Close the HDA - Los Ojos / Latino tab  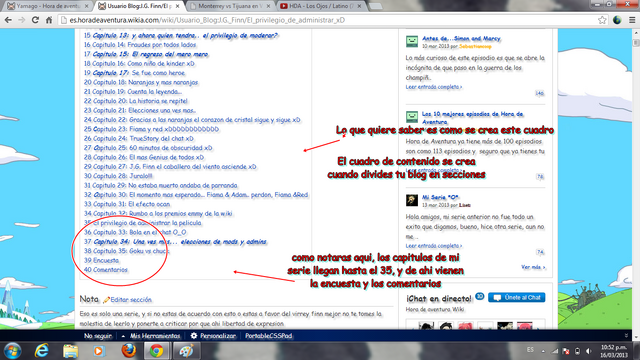359,6
